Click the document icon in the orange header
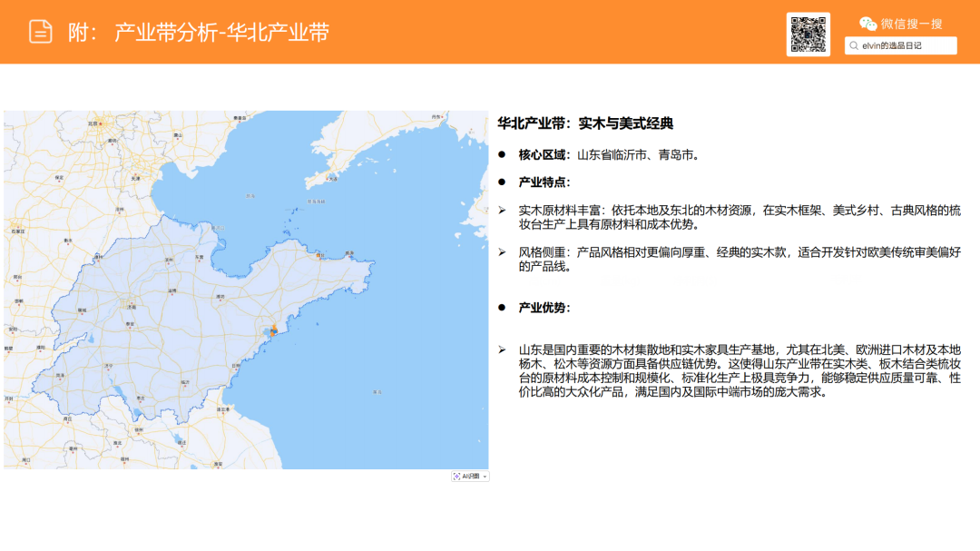 tap(39, 30)
